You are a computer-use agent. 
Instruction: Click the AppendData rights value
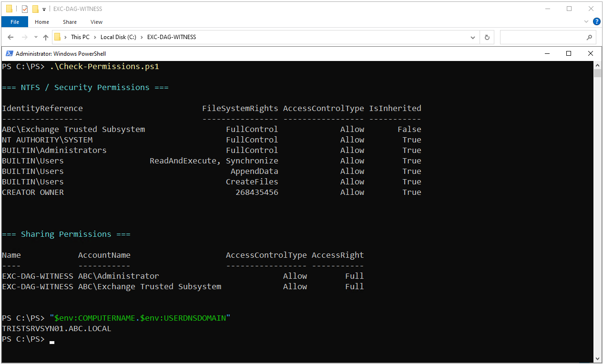255,171
